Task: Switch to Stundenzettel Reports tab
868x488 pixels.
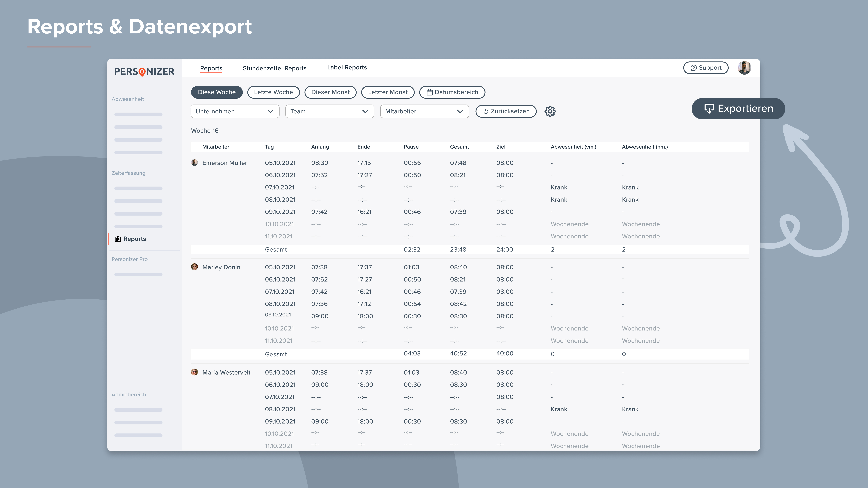Action: pos(274,68)
